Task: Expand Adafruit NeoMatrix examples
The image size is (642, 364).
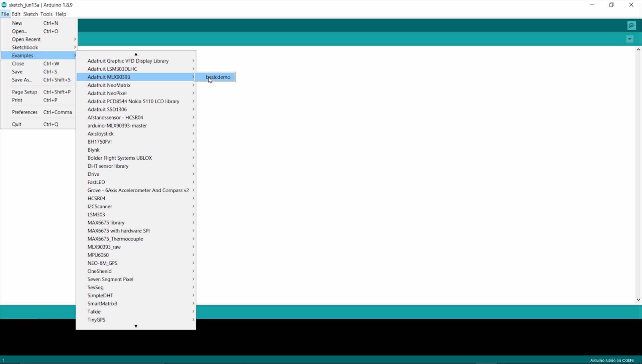Action: pyautogui.click(x=136, y=85)
